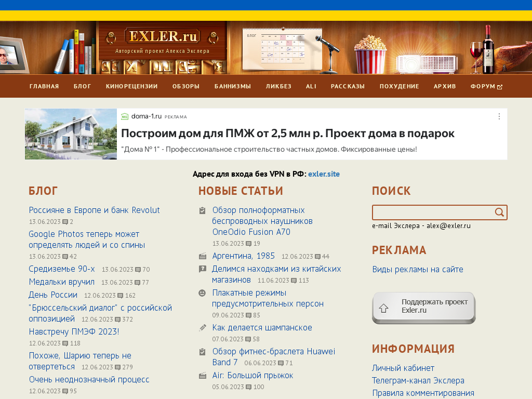Click film icon next to Air: Большой прыжок

203,376
